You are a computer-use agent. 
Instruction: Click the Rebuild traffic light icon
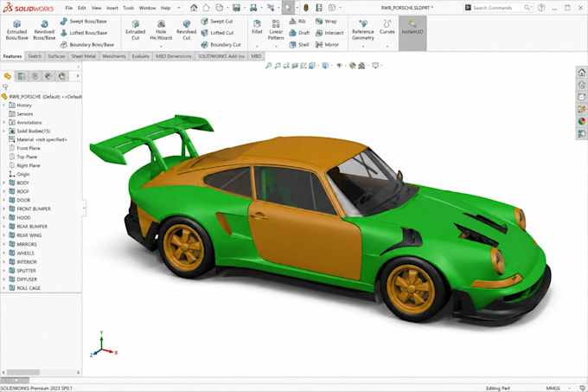306,8
